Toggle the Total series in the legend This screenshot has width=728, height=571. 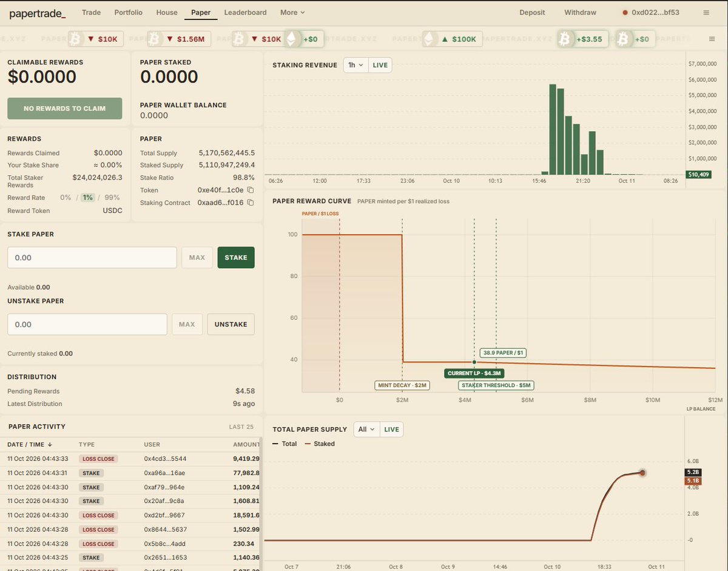[285, 444]
